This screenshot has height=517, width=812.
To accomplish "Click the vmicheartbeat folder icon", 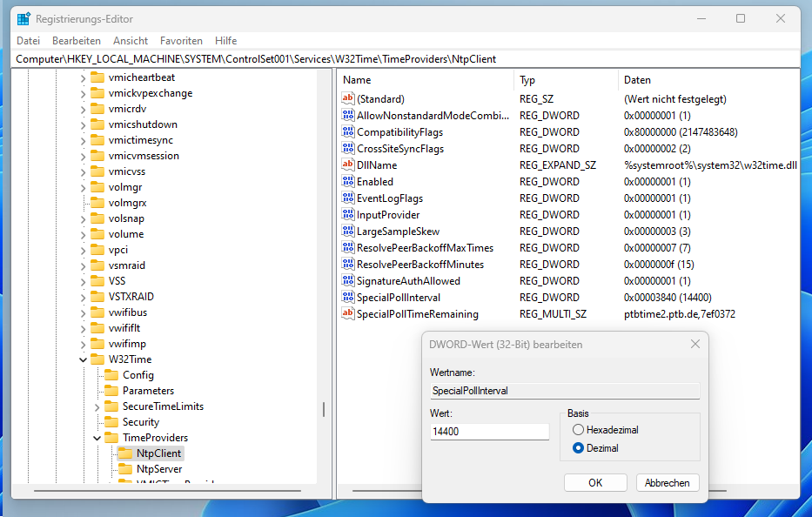I will point(97,77).
